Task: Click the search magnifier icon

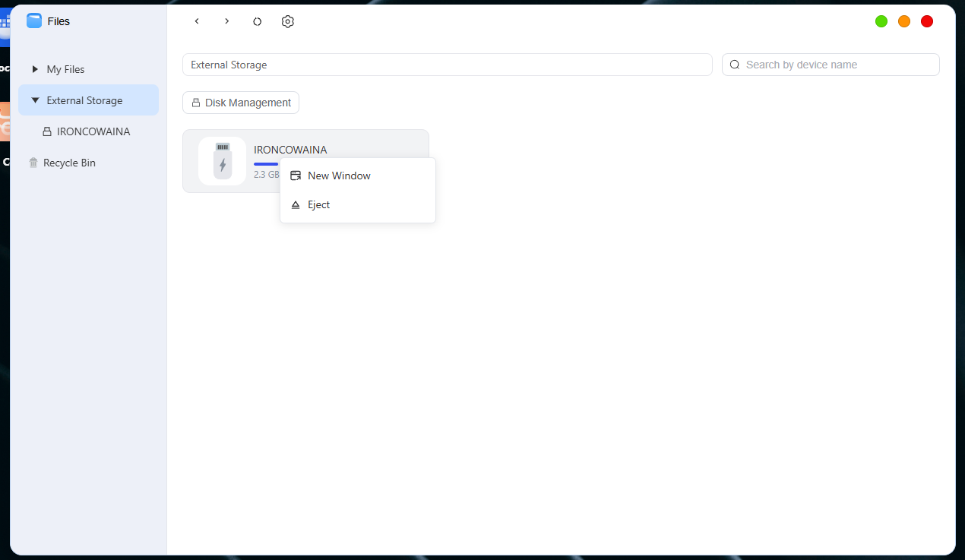Action: pos(735,65)
